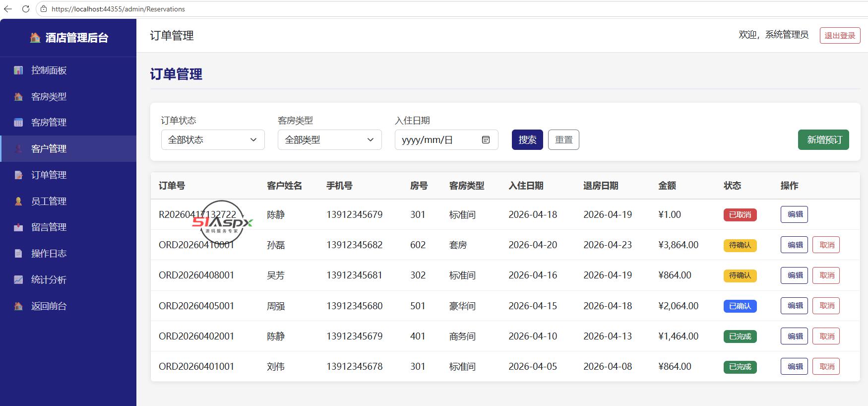Image resolution: width=868 pixels, height=406 pixels.
Task: Click the hotel logo icon in sidebar header
Action: [x=35, y=38]
